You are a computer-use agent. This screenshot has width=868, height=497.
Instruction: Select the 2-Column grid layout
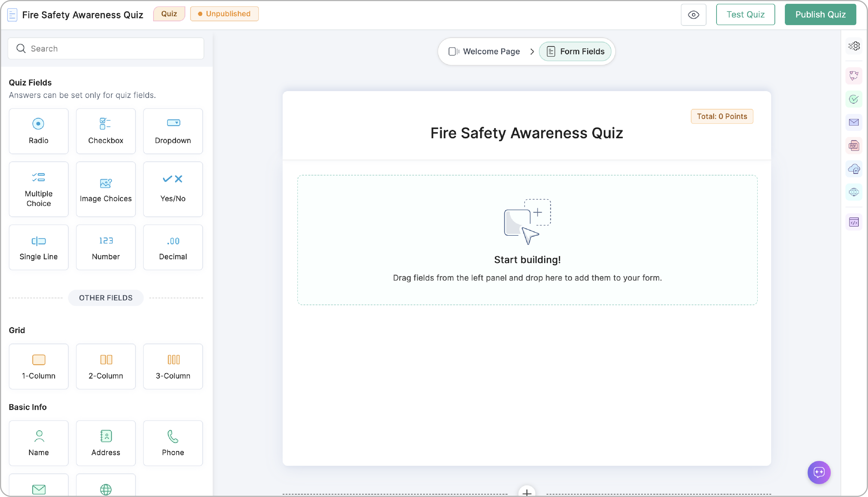[106, 366]
